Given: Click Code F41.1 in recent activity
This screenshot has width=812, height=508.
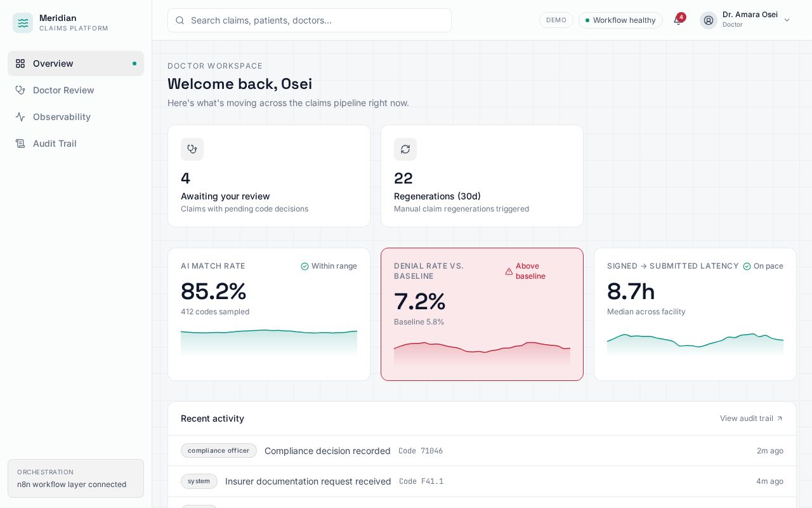Looking at the screenshot, I should 421,481.
